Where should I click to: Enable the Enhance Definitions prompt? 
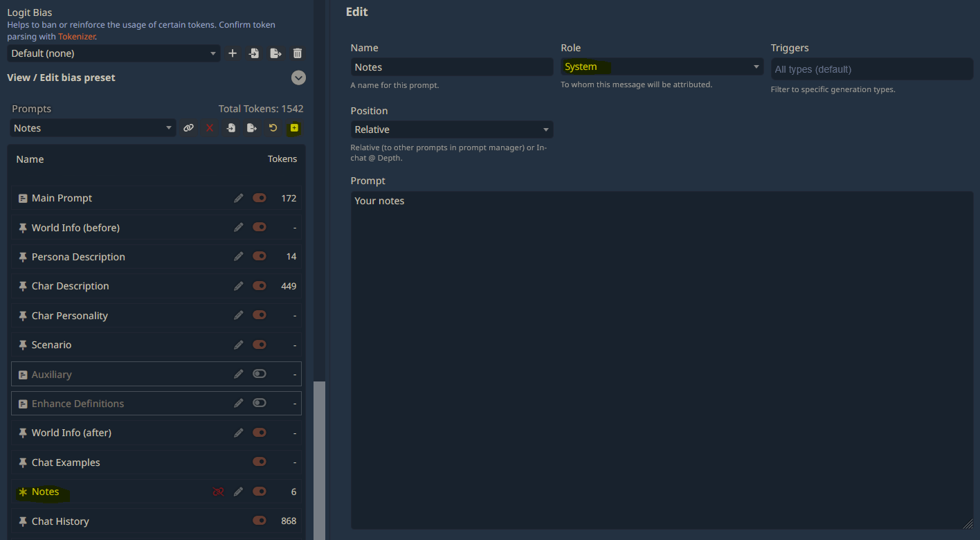coord(260,403)
